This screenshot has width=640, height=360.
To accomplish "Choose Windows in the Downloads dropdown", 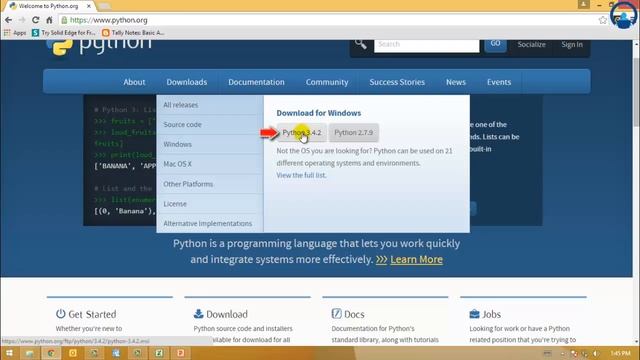I will click(210, 144).
